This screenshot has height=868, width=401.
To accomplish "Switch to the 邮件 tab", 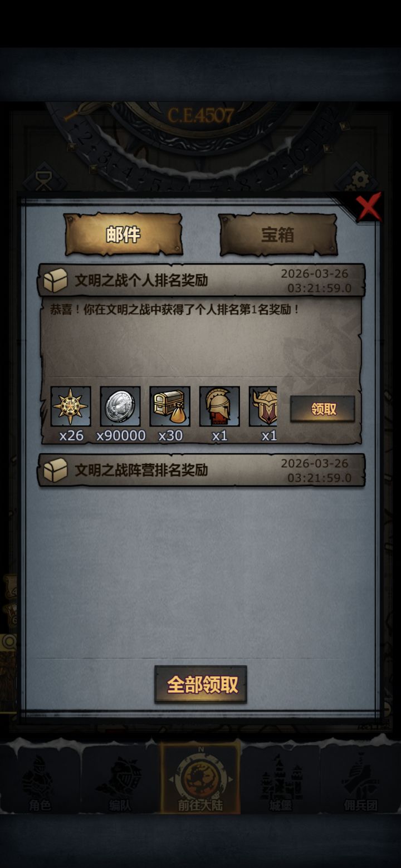I will (x=123, y=234).
